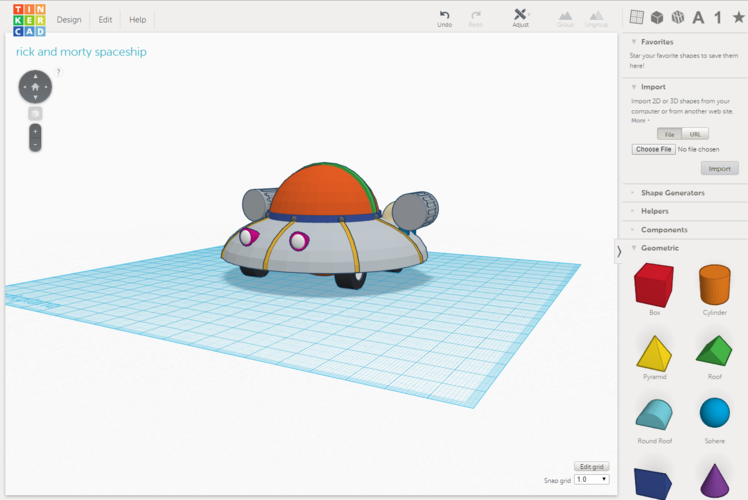Image resolution: width=748 pixels, height=500 pixels.
Task: Pick the green Roof shape
Action: pyautogui.click(x=714, y=351)
